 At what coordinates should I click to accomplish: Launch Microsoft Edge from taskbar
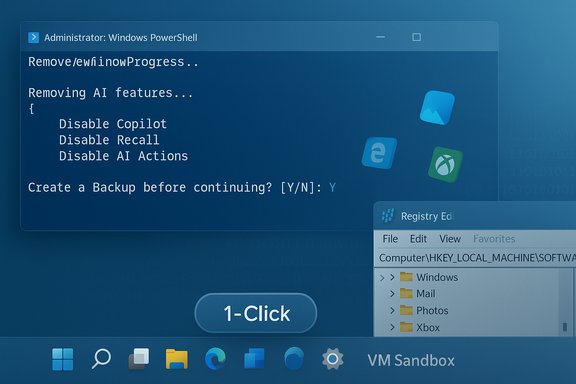pos(215,358)
